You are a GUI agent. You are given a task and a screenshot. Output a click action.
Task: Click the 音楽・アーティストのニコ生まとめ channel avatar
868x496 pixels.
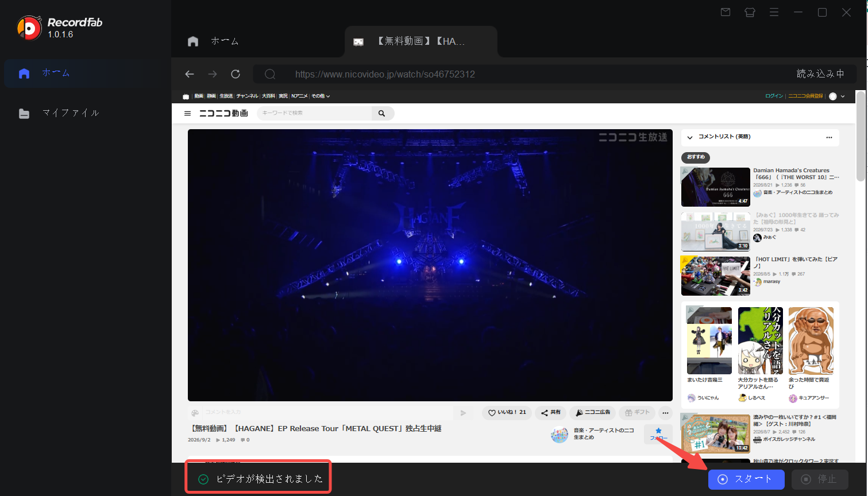tap(560, 435)
